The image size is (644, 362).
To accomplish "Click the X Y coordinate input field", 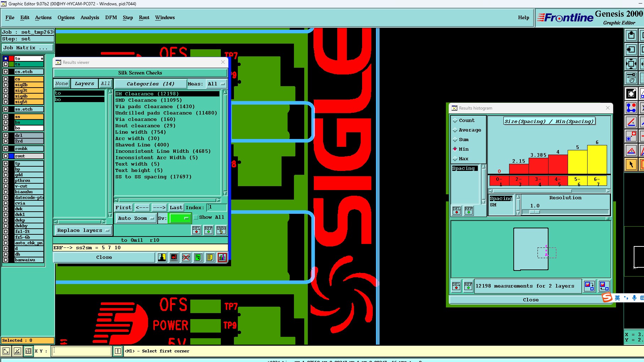I will pyautogui.click(x=82, y=351).
